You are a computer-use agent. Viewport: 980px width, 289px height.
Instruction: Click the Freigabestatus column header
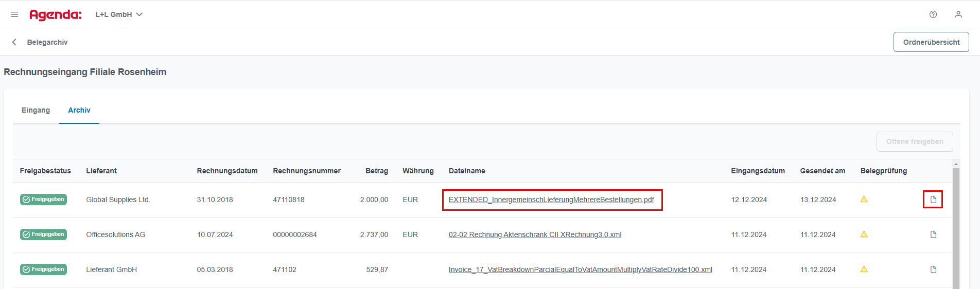45,171
